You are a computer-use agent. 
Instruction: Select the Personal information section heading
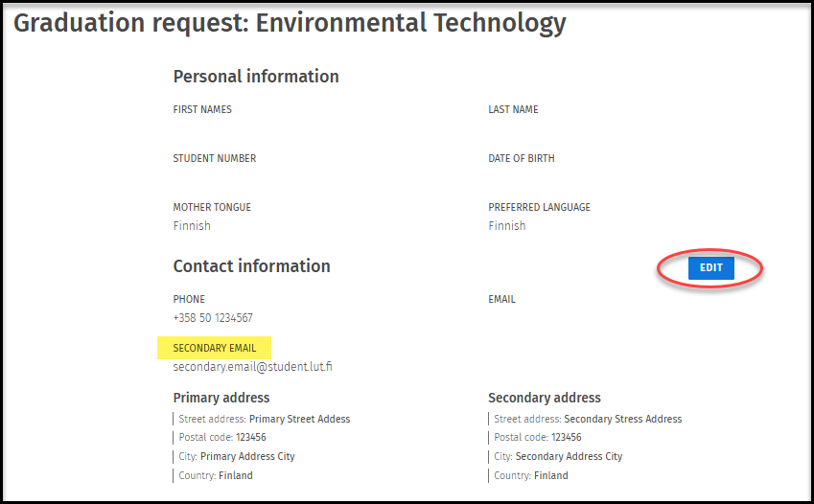[256, 77]
